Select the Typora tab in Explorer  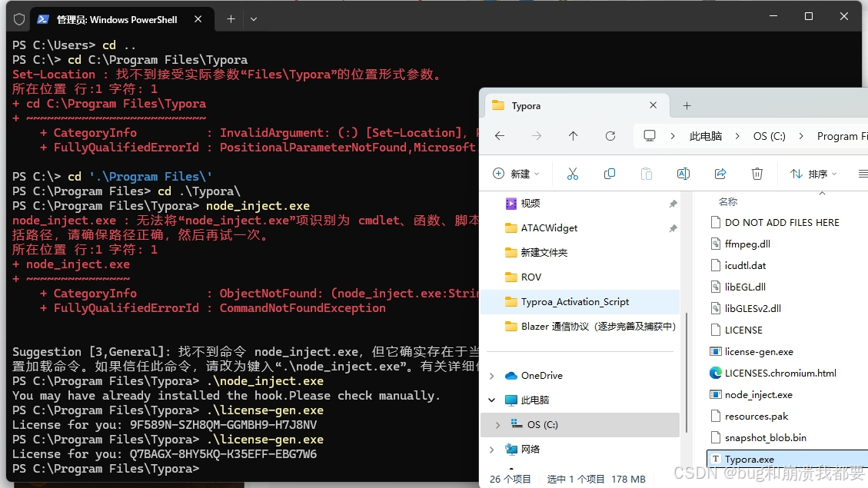pyautogui.click(x=577, y=106)
